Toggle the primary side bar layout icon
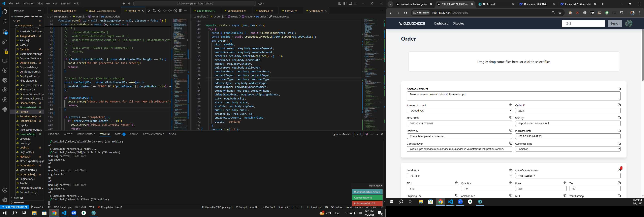The image size is (644, 217). tap(345, 3)
